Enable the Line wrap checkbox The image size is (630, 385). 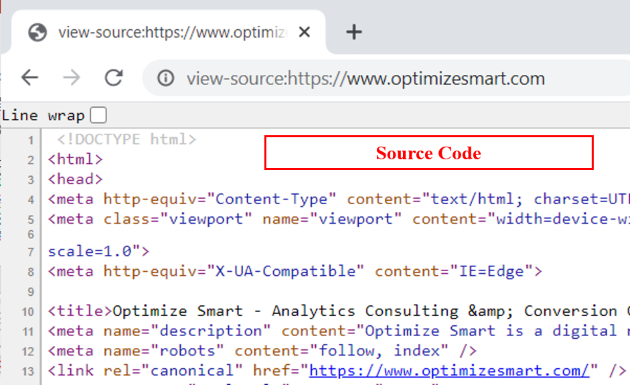coord(98,115)
